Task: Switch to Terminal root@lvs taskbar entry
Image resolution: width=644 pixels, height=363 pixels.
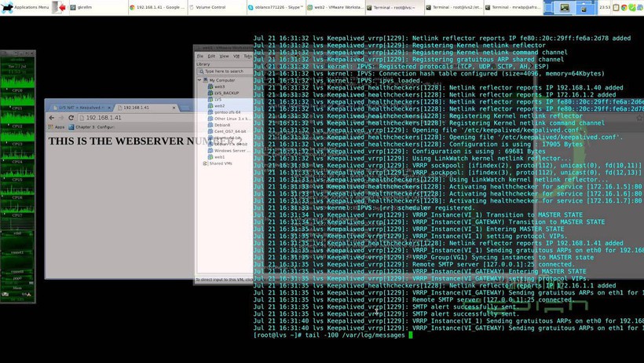Action: pos(394,7)
